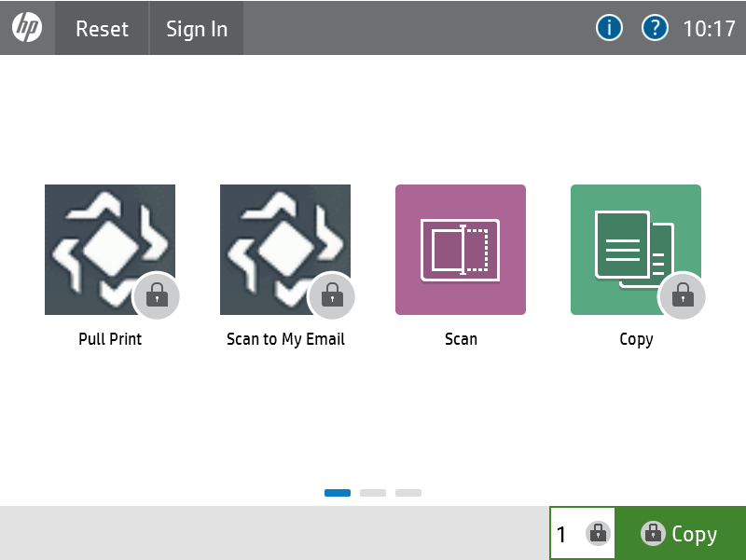The image size is (746, 560).
Task: Tap the lock badge on Scan to My Email
Action: [331, 296]
